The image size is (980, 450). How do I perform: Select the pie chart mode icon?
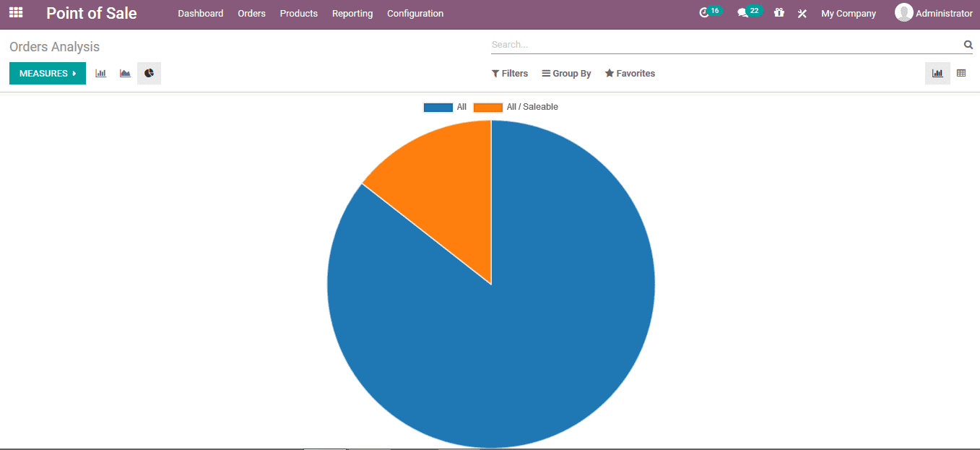point(149,73)
